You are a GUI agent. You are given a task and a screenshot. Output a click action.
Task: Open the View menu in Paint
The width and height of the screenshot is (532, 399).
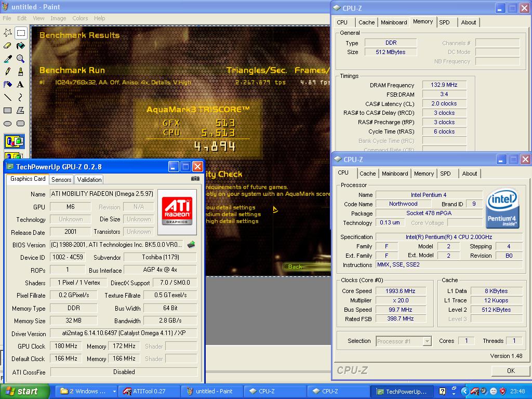[x=38, y=18]
